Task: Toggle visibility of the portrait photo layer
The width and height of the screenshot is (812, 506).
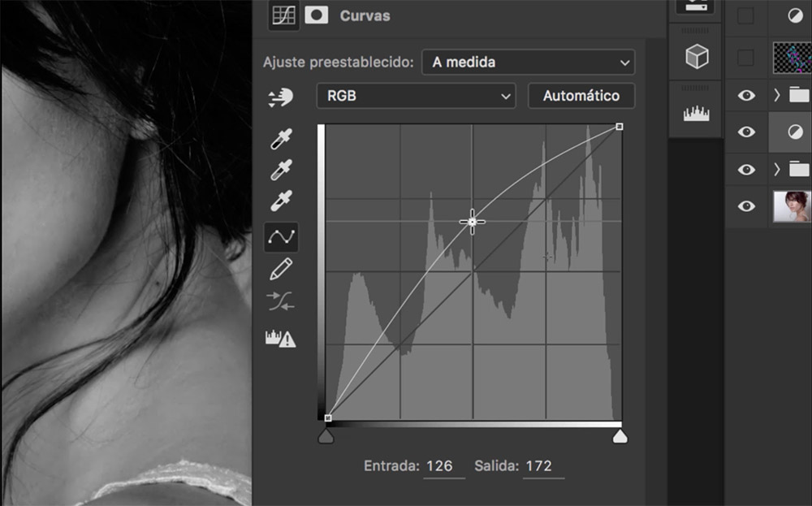Action: pos(746,206)
